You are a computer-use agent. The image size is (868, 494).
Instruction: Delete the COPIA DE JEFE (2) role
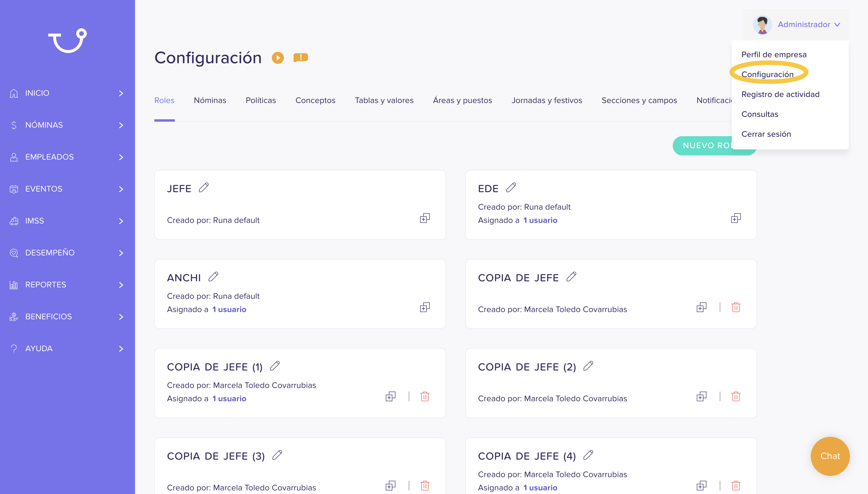point(736,396)
